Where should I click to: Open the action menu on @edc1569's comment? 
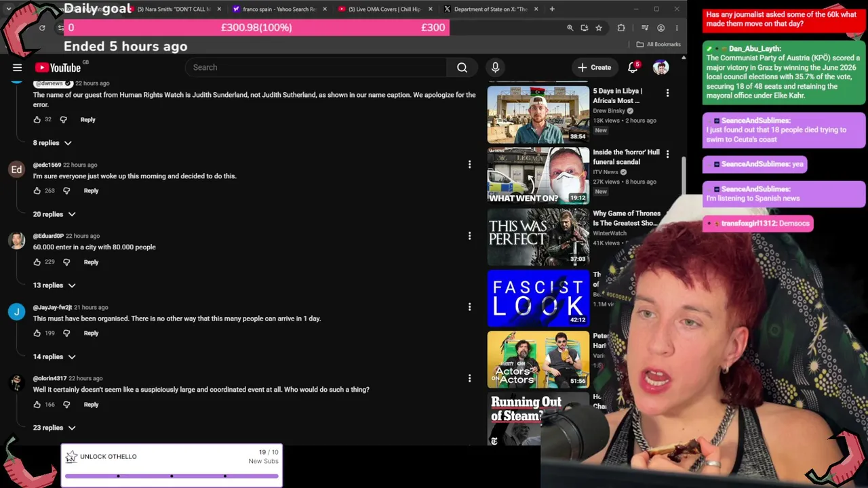click(x=469, y=165)
